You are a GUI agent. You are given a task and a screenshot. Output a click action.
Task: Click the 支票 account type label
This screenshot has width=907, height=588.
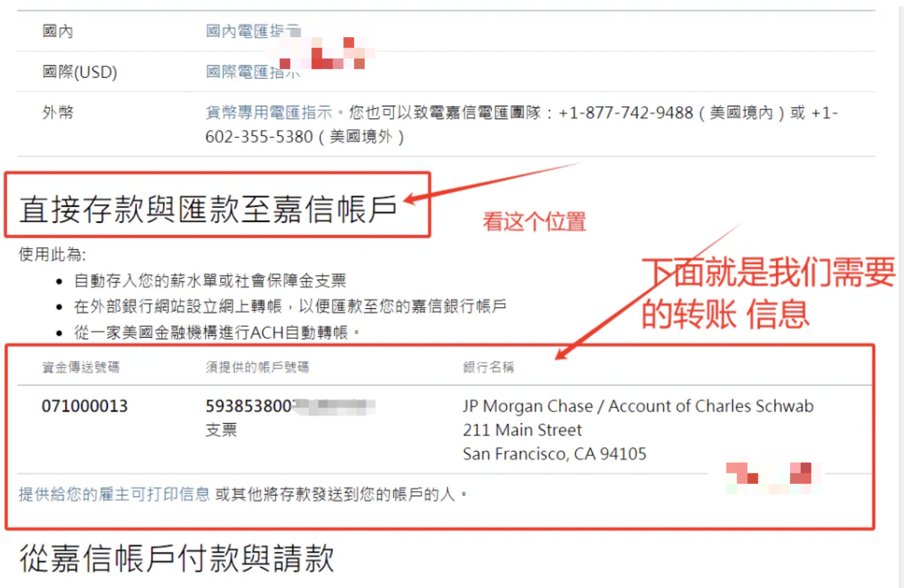[221, 430]
